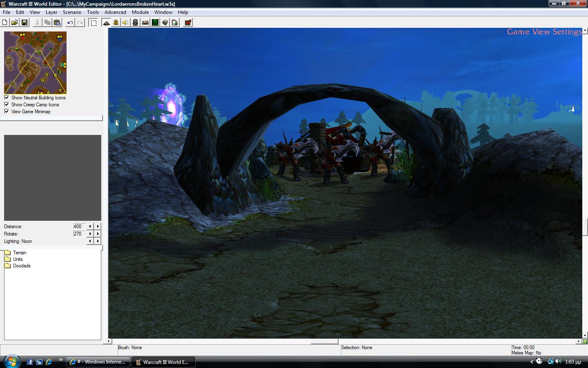Create a new map with toolbar icon
Viewport: 588px width, 368px height.
5,22
